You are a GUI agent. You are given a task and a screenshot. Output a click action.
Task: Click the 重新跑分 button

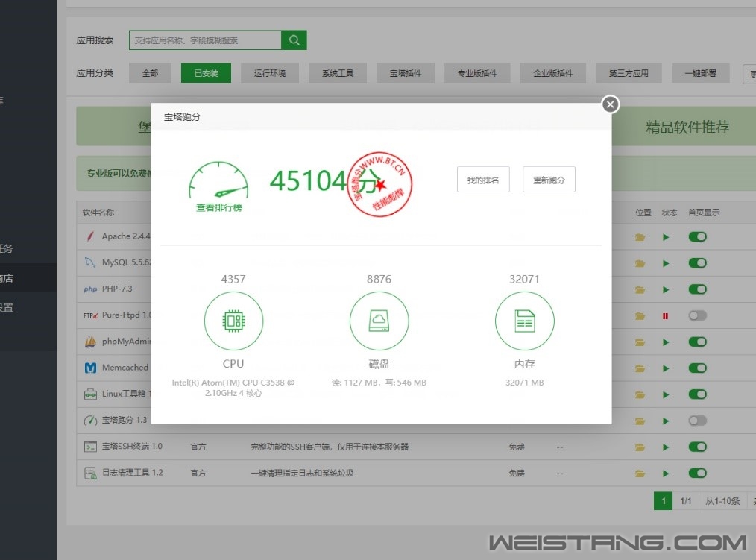pos(549,180)
